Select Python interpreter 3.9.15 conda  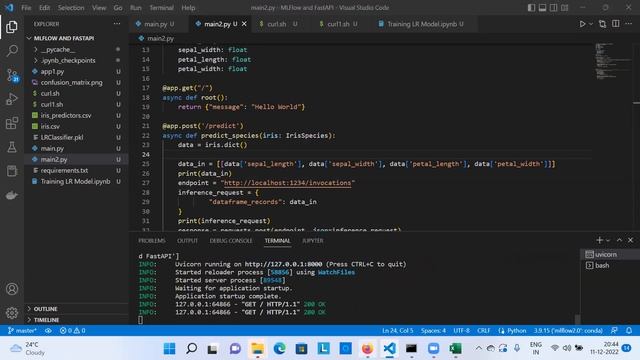[x=568, y=331]
